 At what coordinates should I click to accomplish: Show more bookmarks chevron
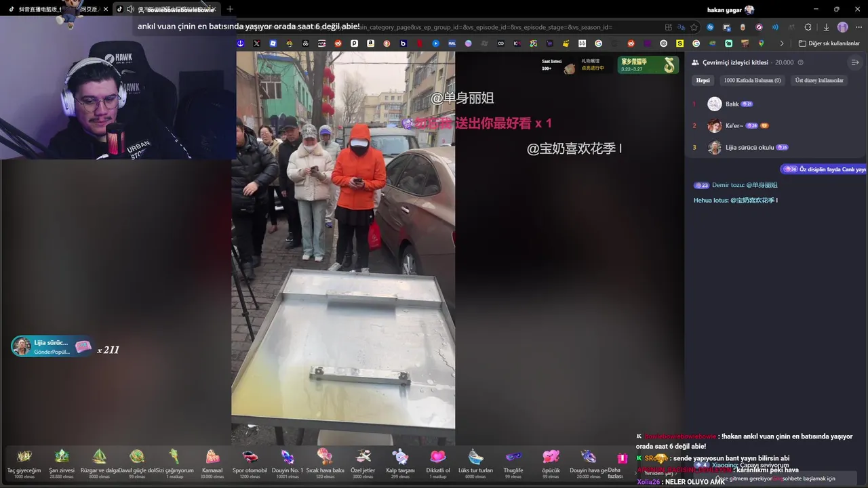pyautogui.click(x=781, y=43)
